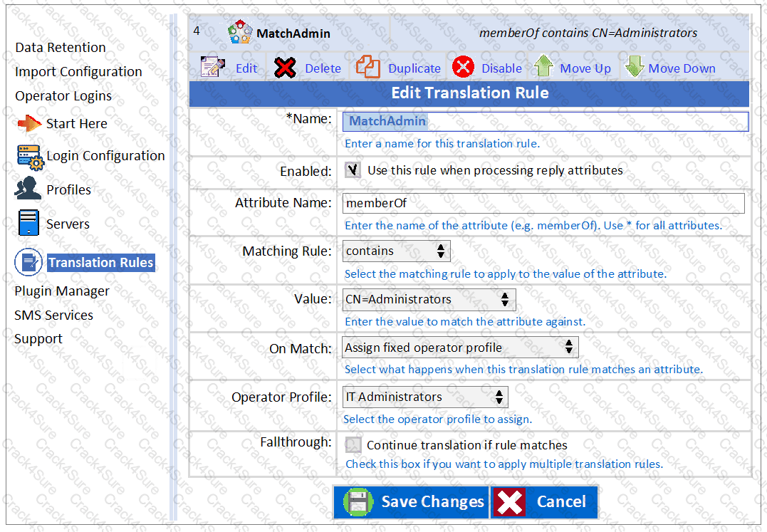
Task: Click the Edit pencil icon in toolbar
Action: click(213, 68)
